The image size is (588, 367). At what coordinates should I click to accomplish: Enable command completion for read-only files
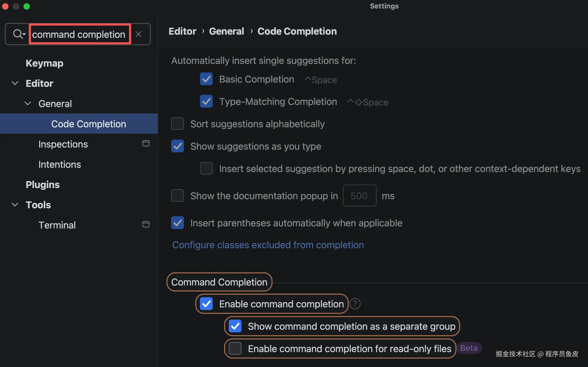pyautogui.click(x=235, y=349)
